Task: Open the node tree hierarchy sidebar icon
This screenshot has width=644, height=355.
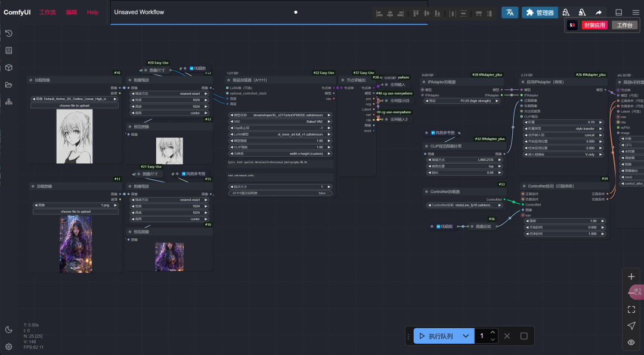Action: (x=8, y=102)
